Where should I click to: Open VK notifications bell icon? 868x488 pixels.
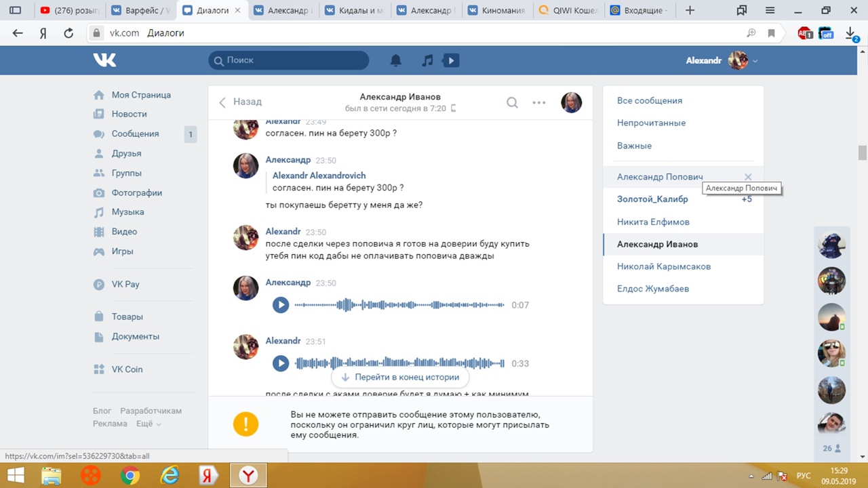(x=396, y=61)
